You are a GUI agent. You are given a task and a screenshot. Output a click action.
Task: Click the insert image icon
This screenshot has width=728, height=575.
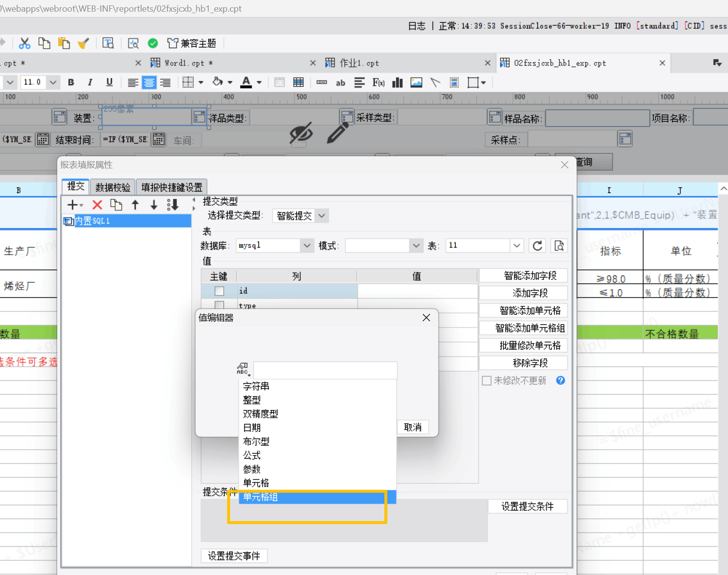pos(416,82)
